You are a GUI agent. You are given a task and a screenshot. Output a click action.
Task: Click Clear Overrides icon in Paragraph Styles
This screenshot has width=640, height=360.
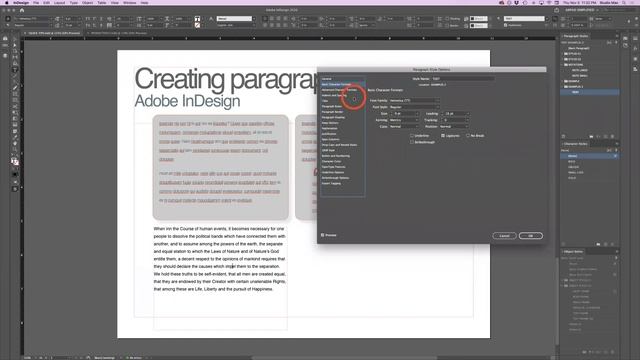[x=598, y=136]
